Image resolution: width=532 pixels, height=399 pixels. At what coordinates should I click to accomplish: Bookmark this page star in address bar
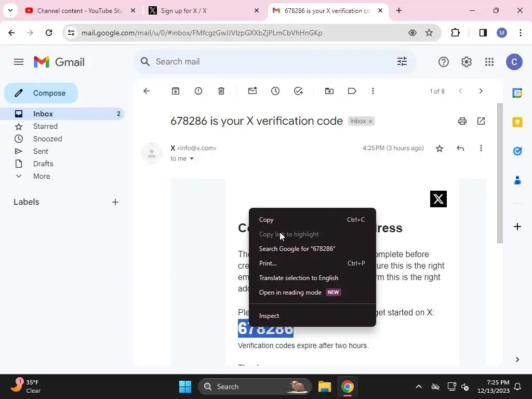coord(429,33)
